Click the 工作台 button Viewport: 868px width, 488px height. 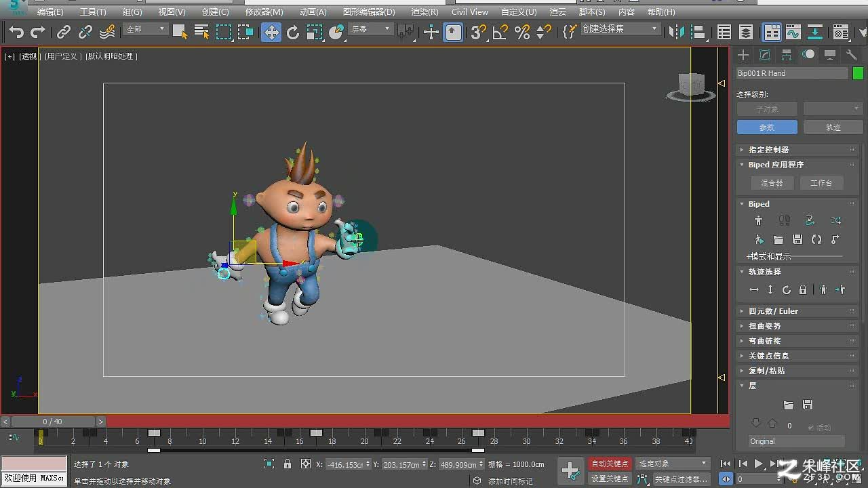(x=821, y=183)
